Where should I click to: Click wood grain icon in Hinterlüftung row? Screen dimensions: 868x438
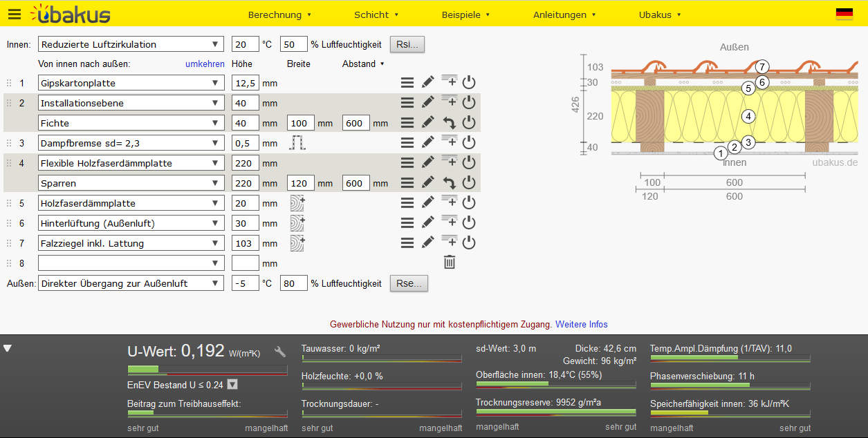tap(298, 223)
